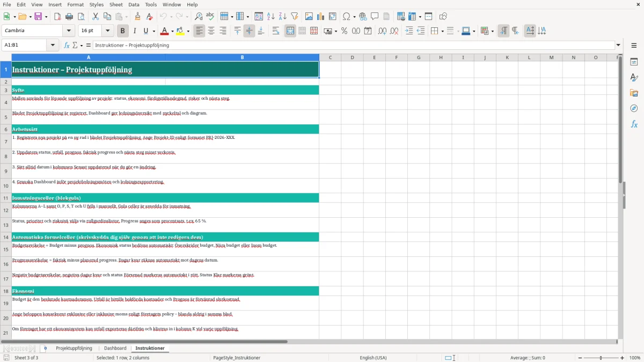This screenshot has height=362, width=644.
Task: Open the Draw Functions shapes icon
Action: 443,17
